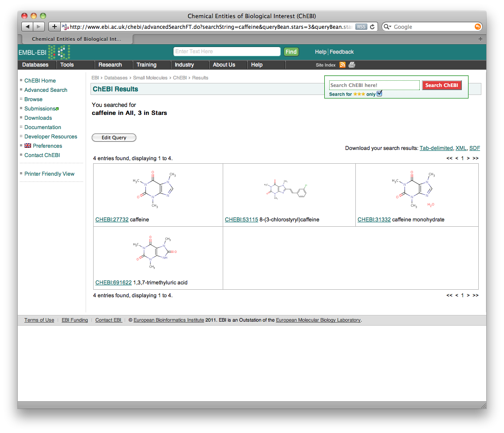Open the Documentation sidebar link

(43, 127)
